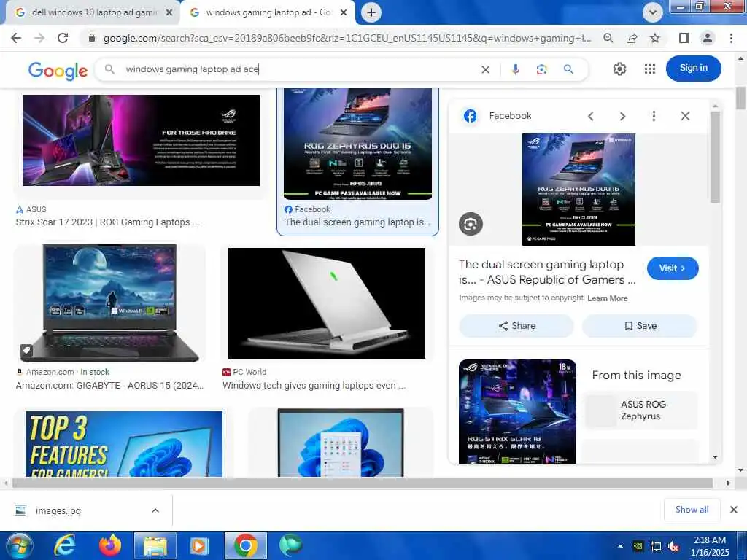Click the large ROG Zephyrus preview image
Viewport: 747px width, 560px height.
pyautogui.click(x=578, y=190)
